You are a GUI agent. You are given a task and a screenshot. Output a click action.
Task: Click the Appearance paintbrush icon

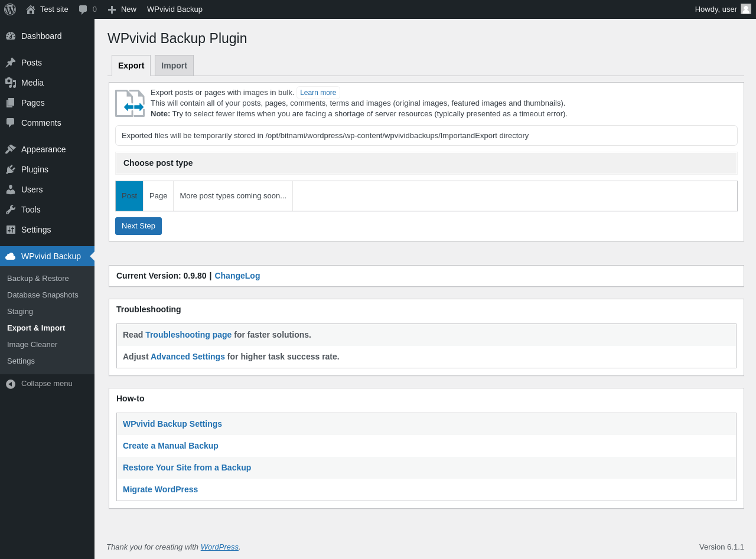tap(11, 149)
